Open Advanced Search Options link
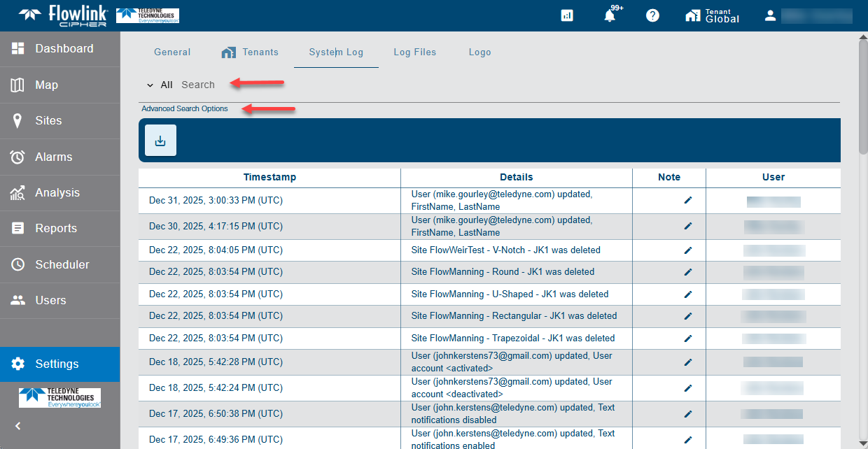 pyautogui.click(x=185, y=109)
